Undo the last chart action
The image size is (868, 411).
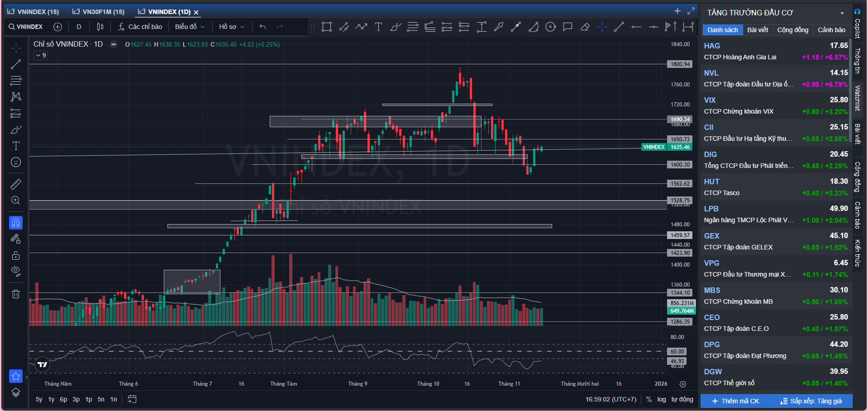(x=262, y=27)
